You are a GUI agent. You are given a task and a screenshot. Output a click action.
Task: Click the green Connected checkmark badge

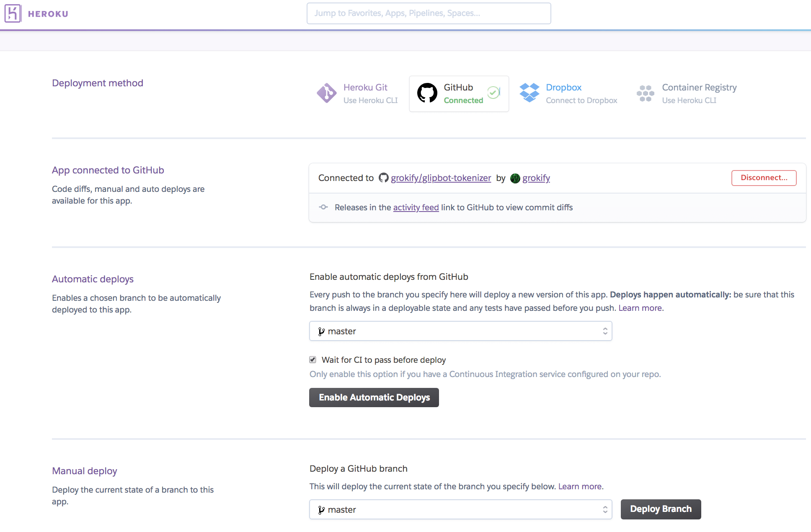click(x=493, y=93)
